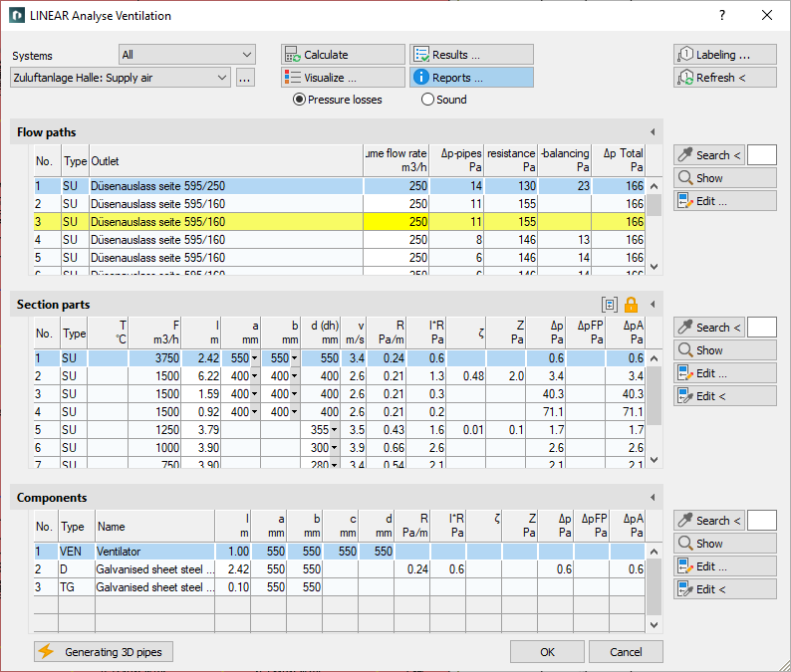Click Show in Components panel

(x=725, y=543)
